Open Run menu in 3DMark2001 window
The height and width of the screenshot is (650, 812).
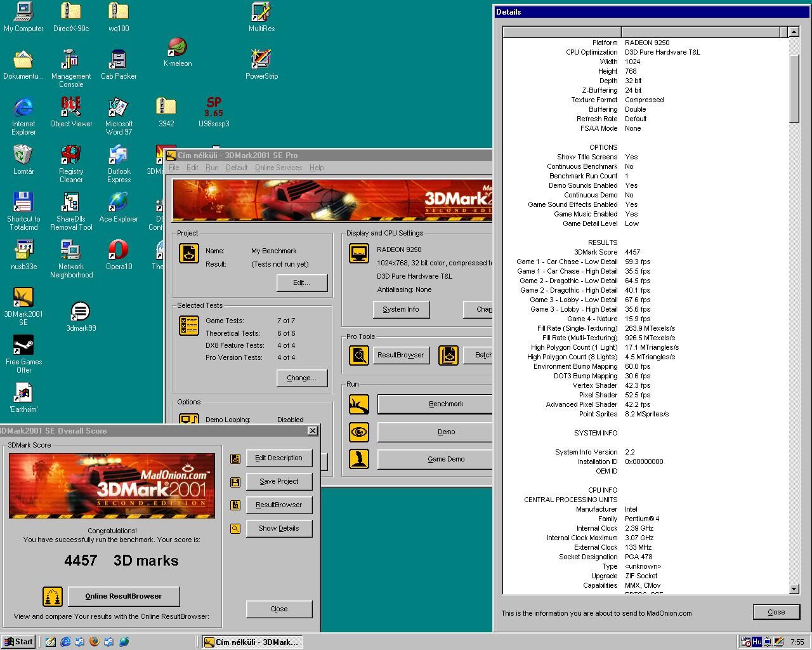tap(212, 168)
